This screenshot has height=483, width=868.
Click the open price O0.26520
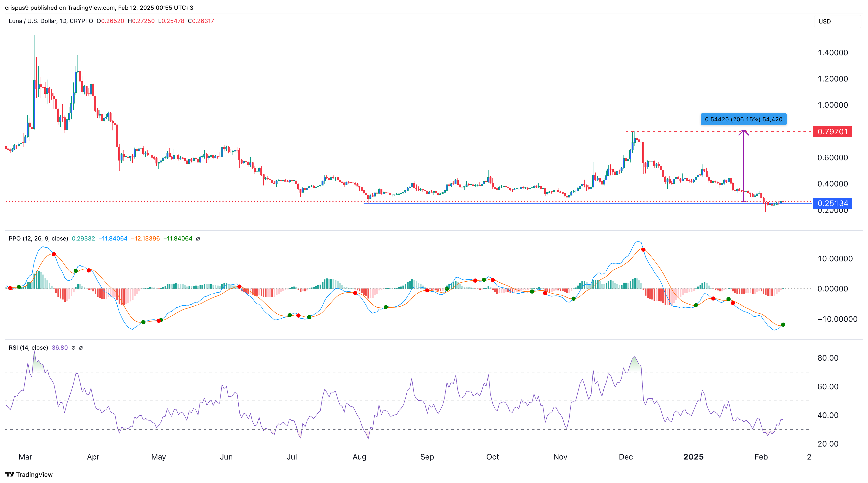(x=110, y=21)
